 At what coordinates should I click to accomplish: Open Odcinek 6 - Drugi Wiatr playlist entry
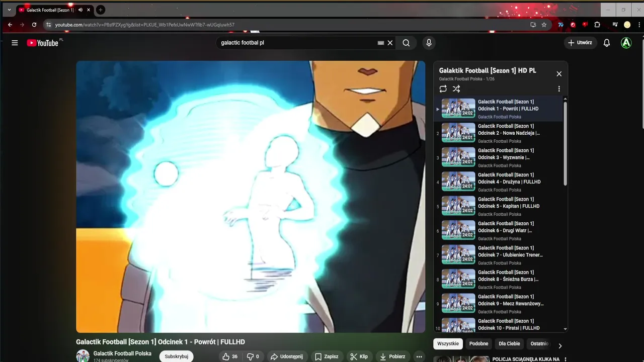[x=499, y=231]
